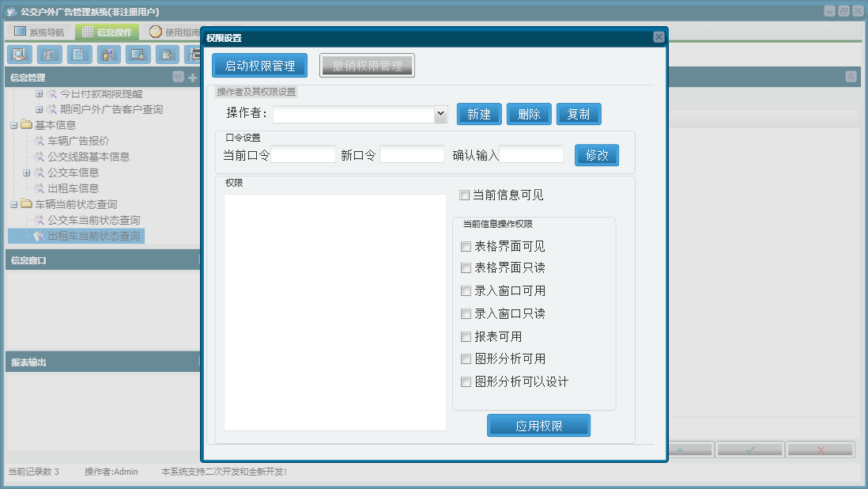The width and height of the screenshot is (868, 489).
Task: Click the magnifier search toolbar icon
Action: pyautogui.click(x=20, y=55)
